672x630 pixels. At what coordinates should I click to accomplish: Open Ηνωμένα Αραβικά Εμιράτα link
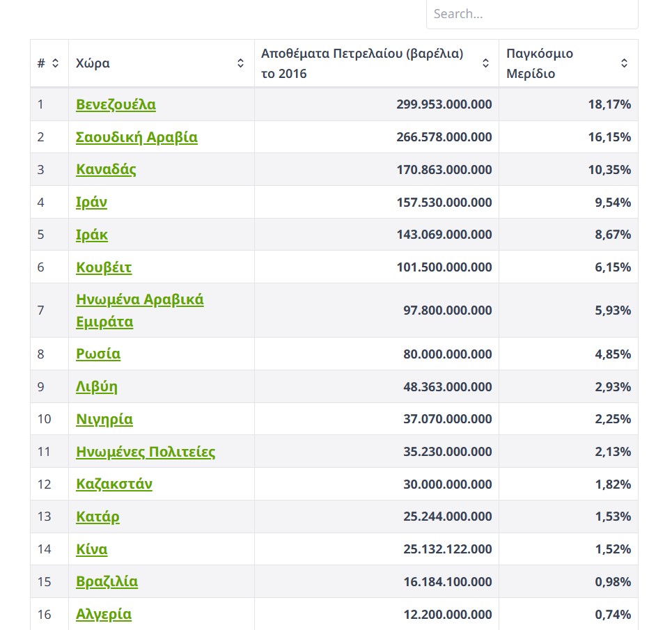coord(140,310)
